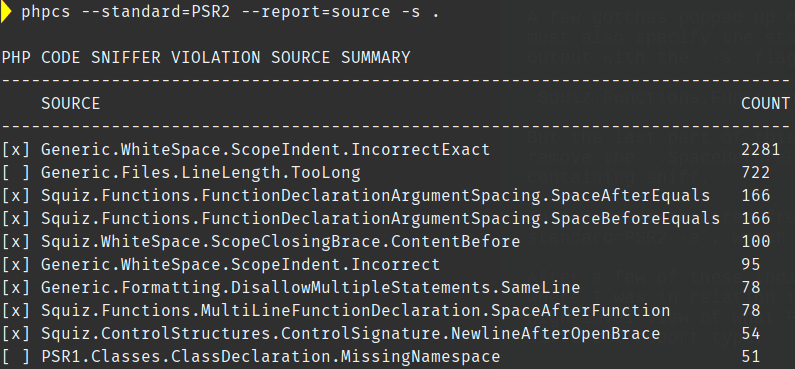This screenshot has height=369, width=795.
Task: Select Generic.WhiteSpace.ScopeIndent.IncorrectExact source name
Action: coord(266,150)
